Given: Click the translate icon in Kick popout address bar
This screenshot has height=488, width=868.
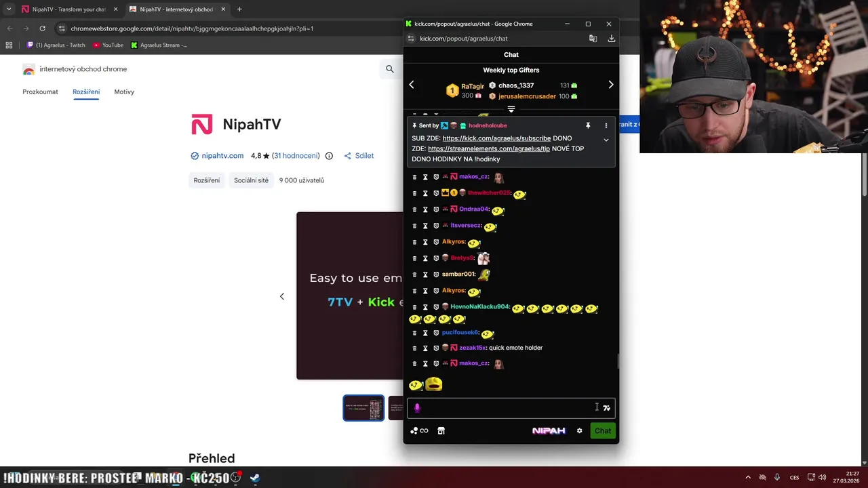Looking at the screenshot, I should point(593,39).
